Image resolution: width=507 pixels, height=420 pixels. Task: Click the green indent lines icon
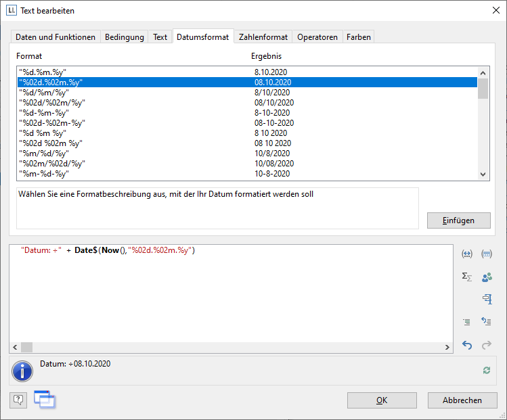(466, 322)
